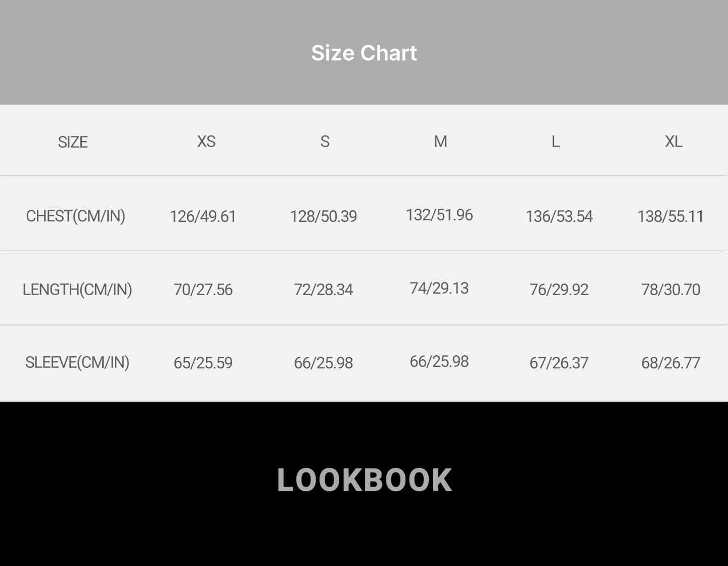Click sleeve value 67/26.37 for L
The width and height of the screenshot is (728, 566).
(559, 363)
